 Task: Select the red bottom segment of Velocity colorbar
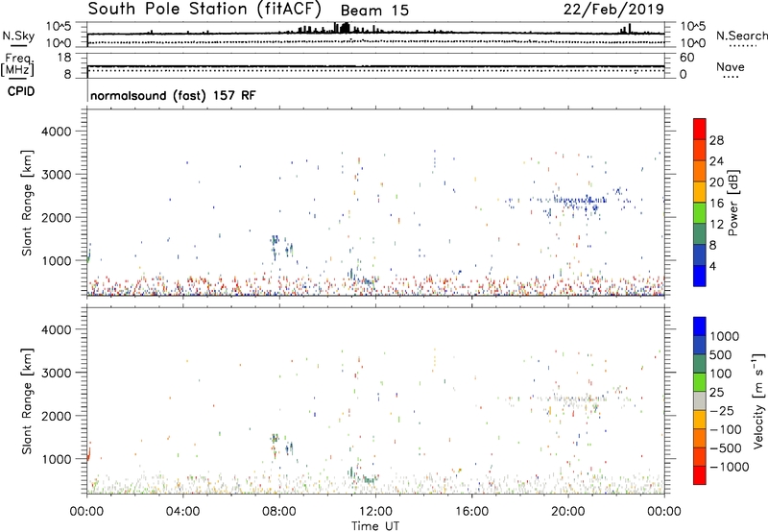(700, 475)
